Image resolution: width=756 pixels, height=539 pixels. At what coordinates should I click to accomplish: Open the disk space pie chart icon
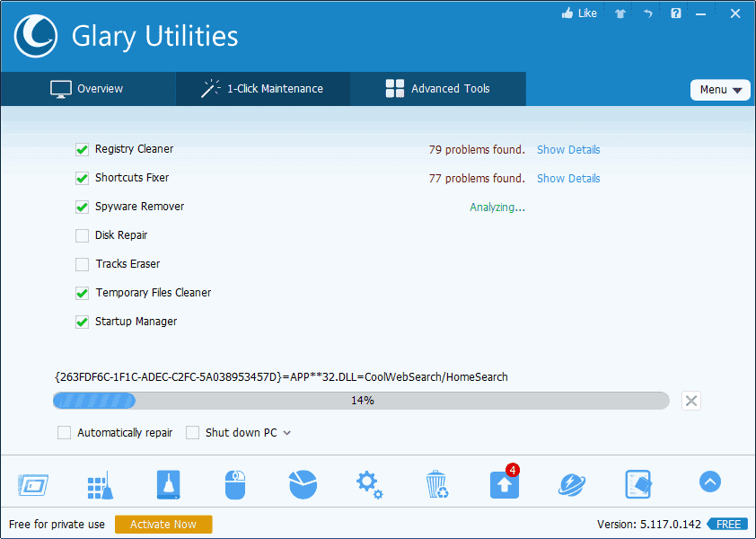point(303,484)
